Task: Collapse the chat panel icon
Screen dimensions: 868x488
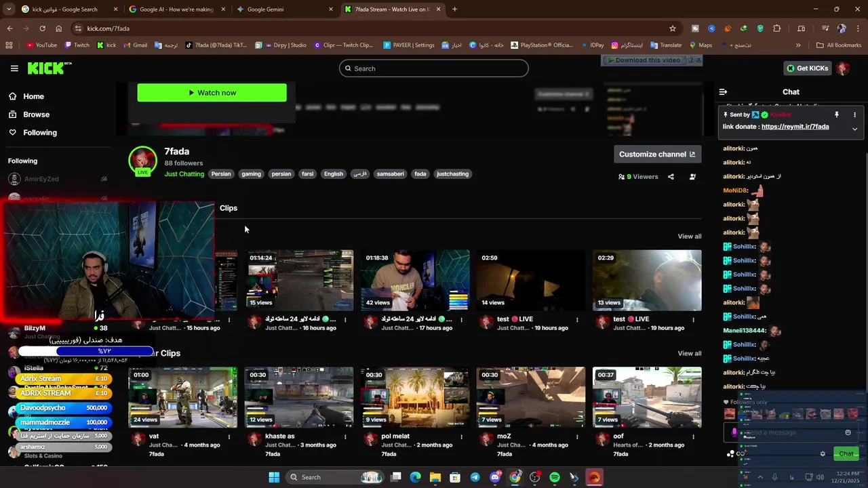Action: pyautogui.click(x=723, y=91)
